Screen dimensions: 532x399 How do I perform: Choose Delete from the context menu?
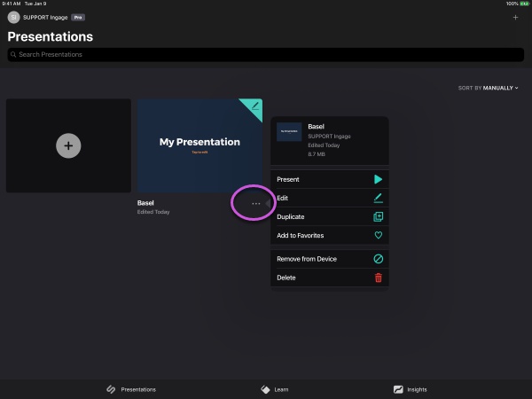point(330,278)
